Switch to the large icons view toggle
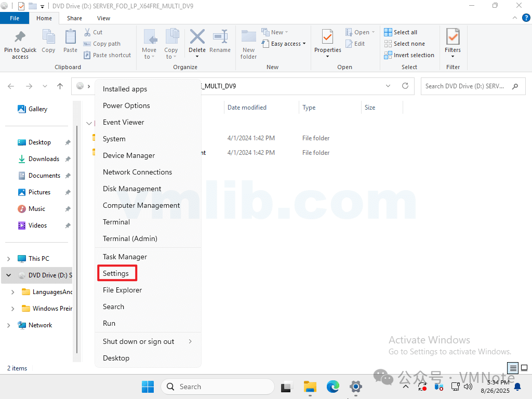 pyautogui.click(x=524, y=368)
